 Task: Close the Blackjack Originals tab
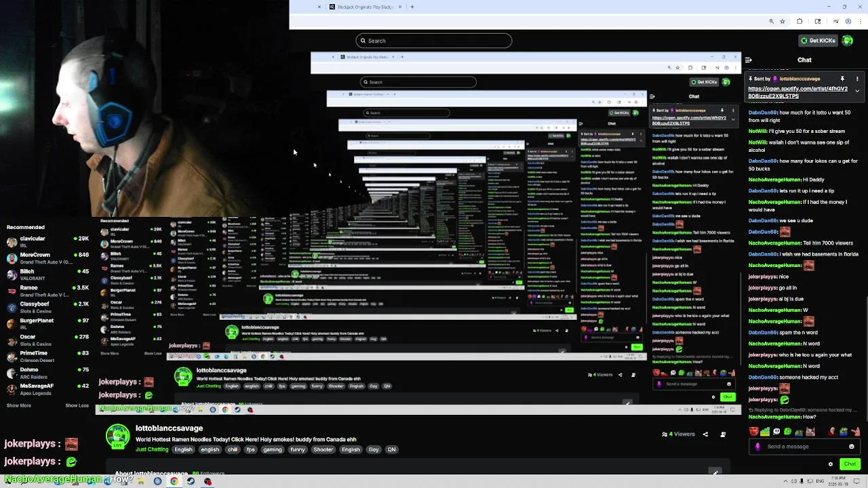point(400,7)
